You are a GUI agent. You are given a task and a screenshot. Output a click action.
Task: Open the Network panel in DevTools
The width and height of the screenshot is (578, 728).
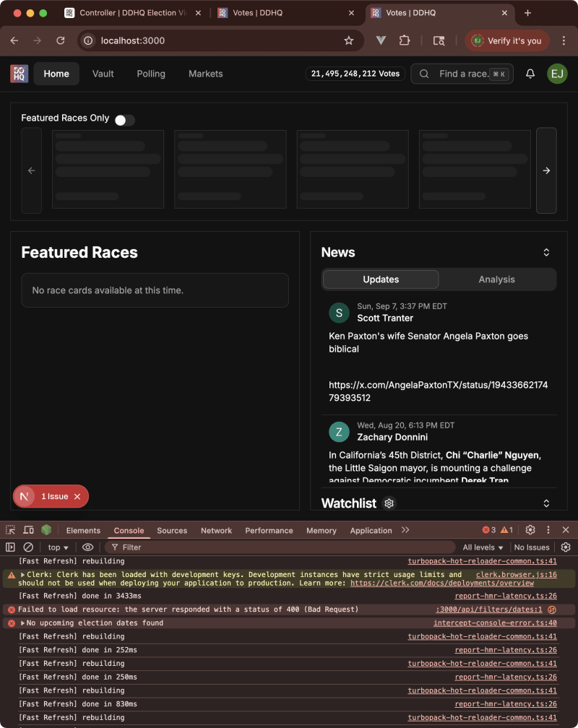coord(216,530)
